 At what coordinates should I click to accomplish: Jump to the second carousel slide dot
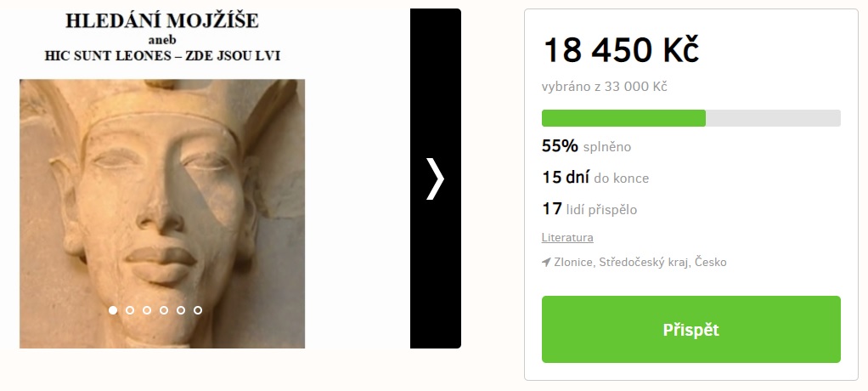[130, 310]
